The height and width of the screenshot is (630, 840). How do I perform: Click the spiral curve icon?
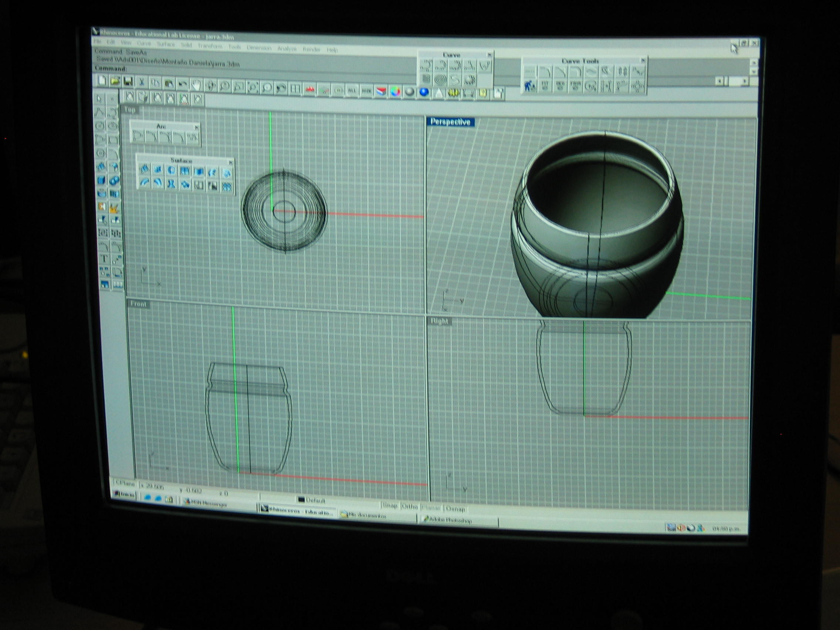(x=440, y=80)
